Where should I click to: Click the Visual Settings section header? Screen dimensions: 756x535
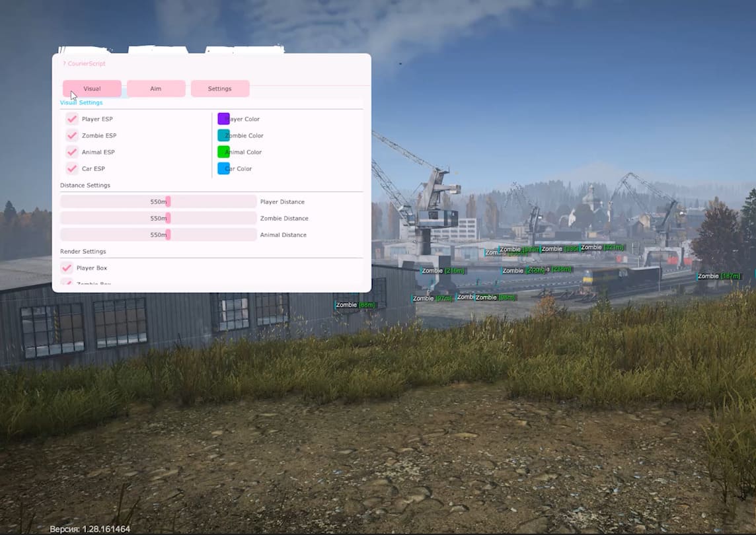(x=81, y=102)
